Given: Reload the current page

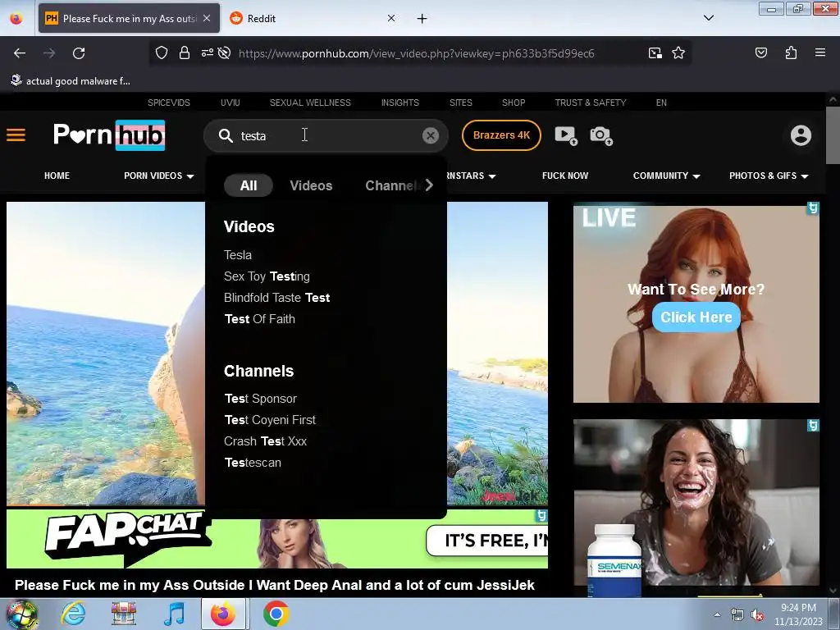Looking at the screenshot, I should (79, 53).
